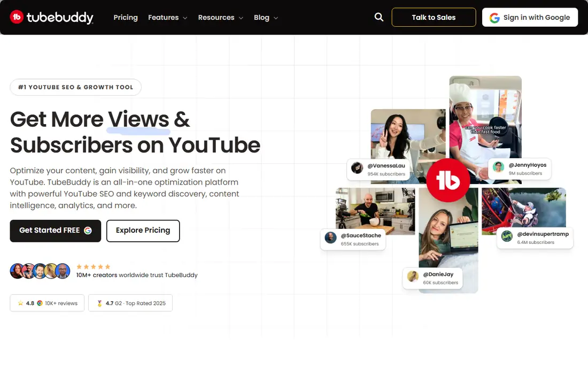
Task: Click the Explore Pricing button
Action: click(x=143, y=231)
